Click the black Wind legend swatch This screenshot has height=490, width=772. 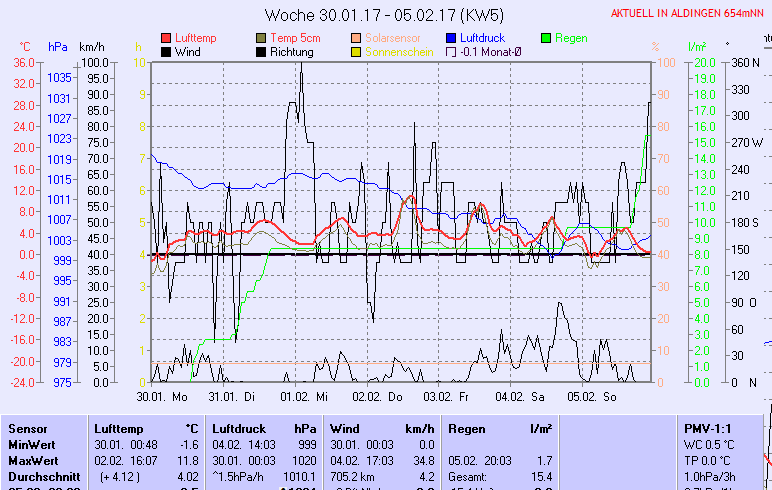[166, 52]
